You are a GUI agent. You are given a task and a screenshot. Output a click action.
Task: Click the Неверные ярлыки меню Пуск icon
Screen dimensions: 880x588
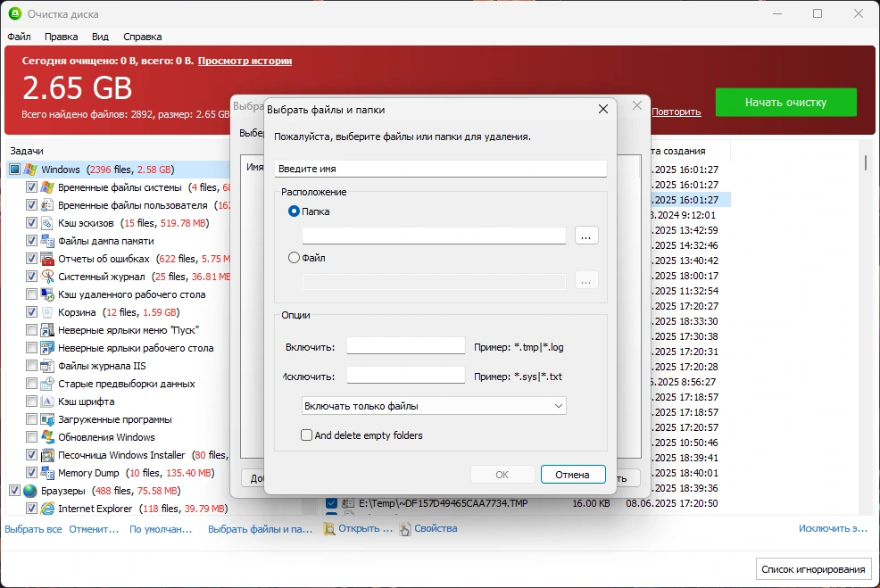point(47,330)
